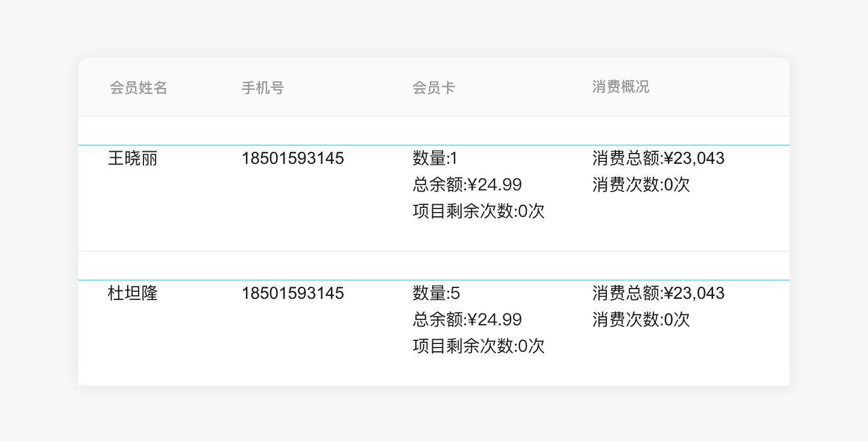Click 消费次数:0次 in 杜坦隆's row
Image resolution: width=868 pixels, height=441 pixels.
[641, 319]
